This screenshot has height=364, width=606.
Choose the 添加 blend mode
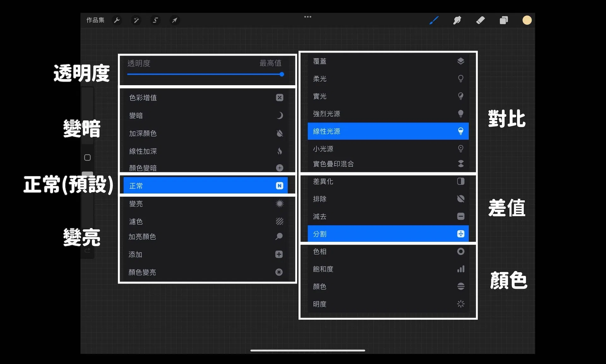pyautogui.click(x=205, y=254)
